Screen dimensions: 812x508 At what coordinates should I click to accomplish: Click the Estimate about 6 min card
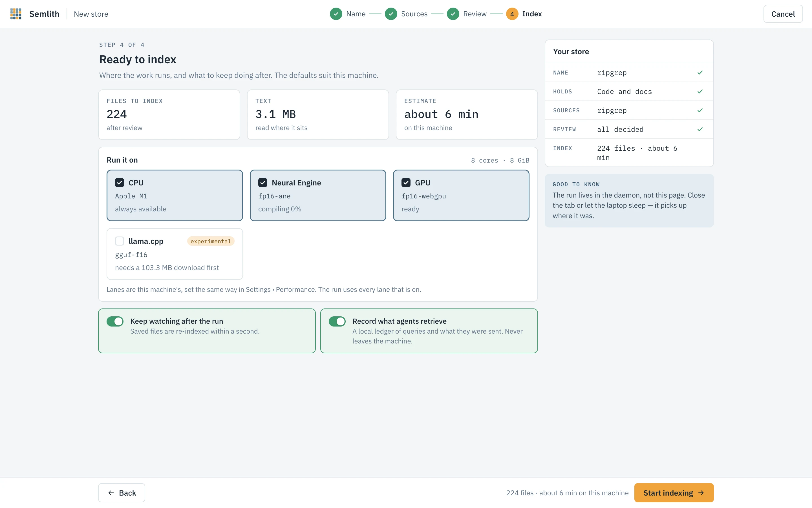467,115
